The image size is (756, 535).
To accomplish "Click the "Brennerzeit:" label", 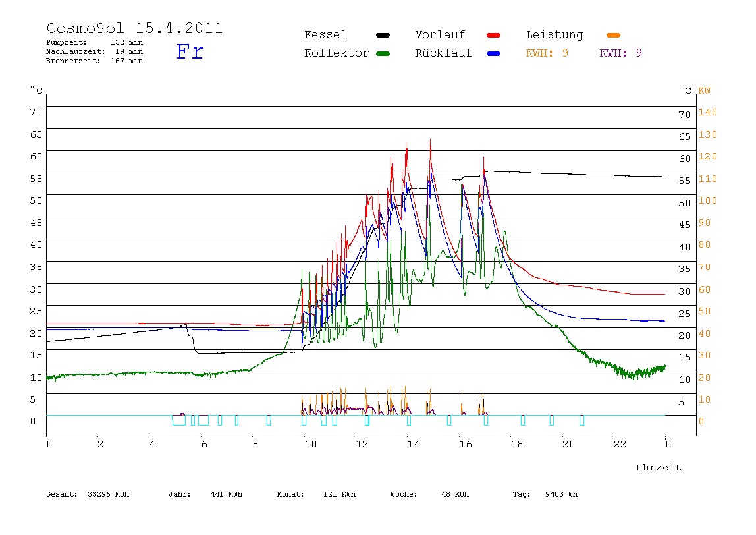I will 73,61.
